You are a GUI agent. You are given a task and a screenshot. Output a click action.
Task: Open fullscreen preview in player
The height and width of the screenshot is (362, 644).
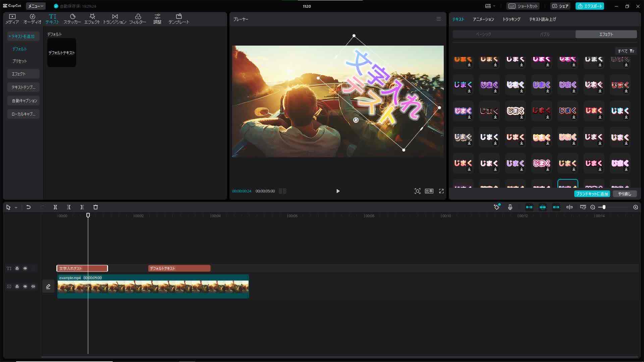click(x=441, y=191)
